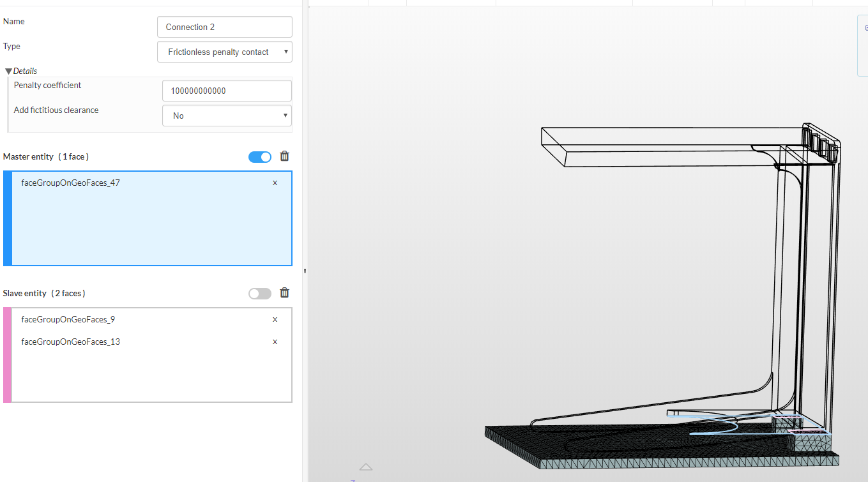This screenshot has width=868, height=482.
Task: Select faceGroupOnGeoFaces_47 in the master list
Action: tap(71, 183)
